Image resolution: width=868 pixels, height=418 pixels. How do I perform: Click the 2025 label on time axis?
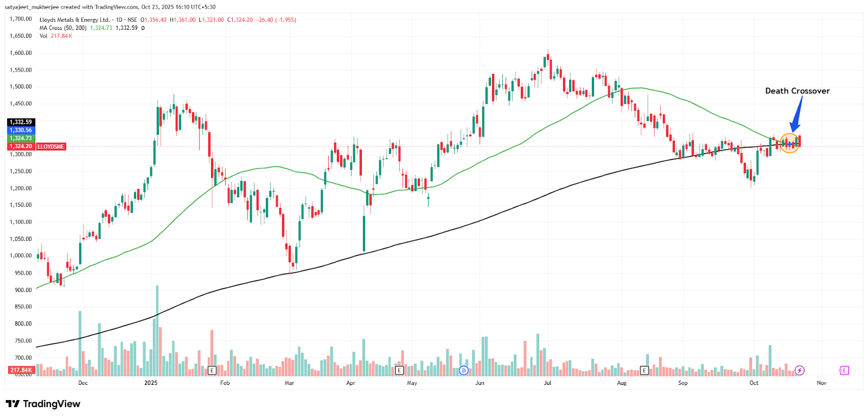(151, 383)
